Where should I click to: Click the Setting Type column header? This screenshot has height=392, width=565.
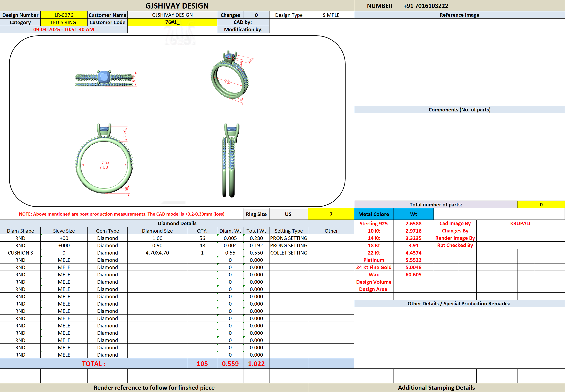288,231
